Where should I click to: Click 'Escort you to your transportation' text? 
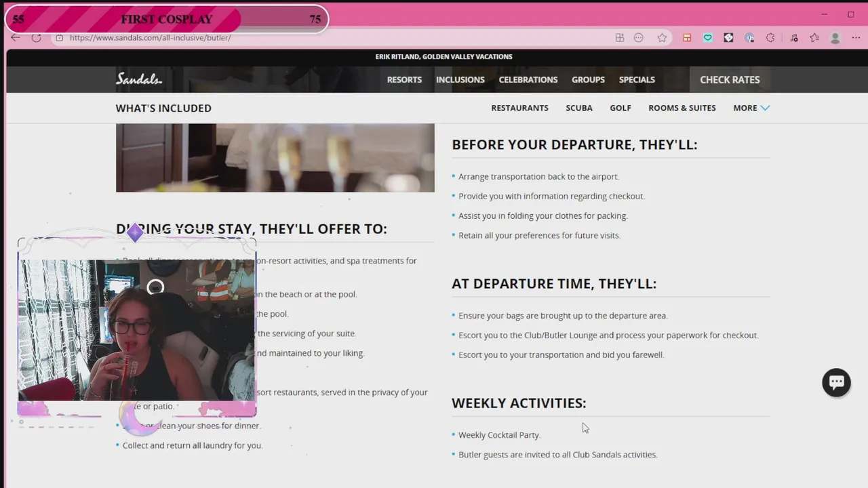point(561,354)
